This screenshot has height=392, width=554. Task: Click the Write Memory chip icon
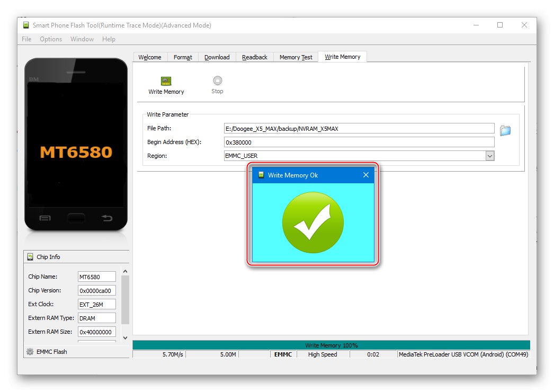(166, 80)
